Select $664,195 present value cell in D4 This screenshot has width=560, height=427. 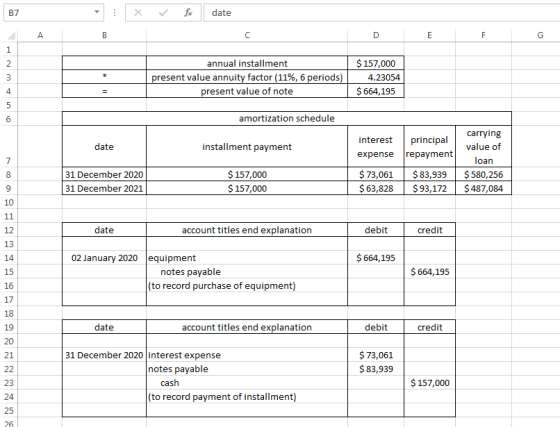376,91
